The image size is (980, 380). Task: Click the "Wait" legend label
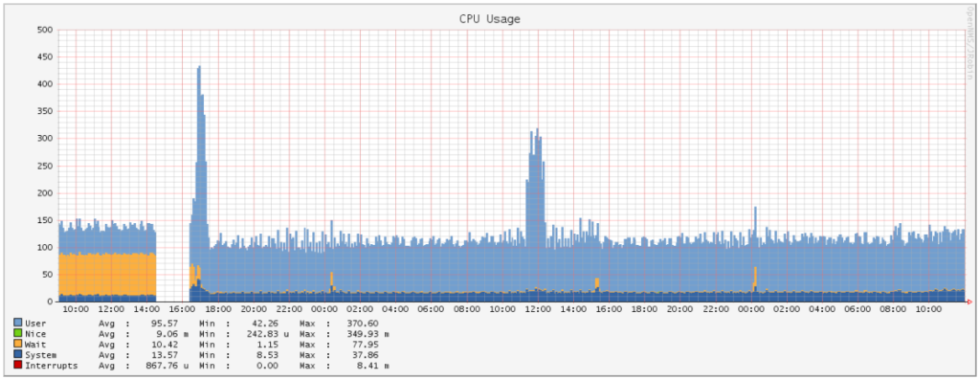(34, 344)
